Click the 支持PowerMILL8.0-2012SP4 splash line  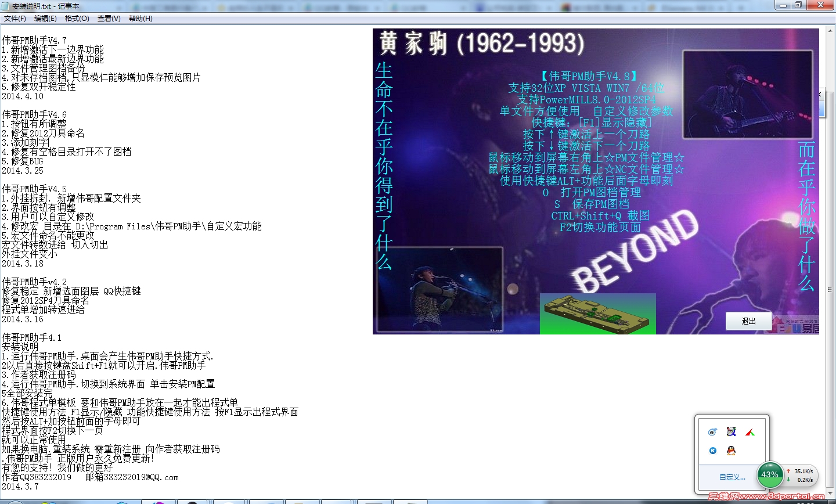tap(586, 99)
